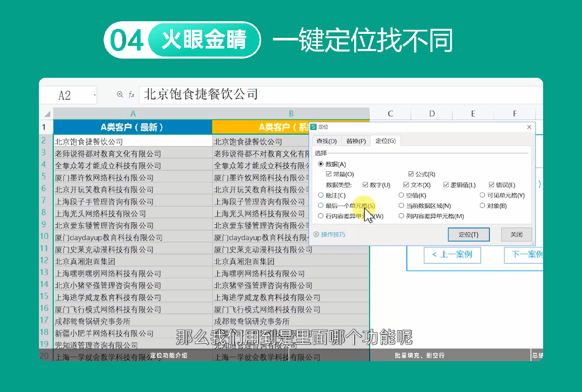This screenshot has width=582, height=392.
Task: Click cell B11 厦门史莱克动漫科技有限公司
Action: (x=290, y=250)
